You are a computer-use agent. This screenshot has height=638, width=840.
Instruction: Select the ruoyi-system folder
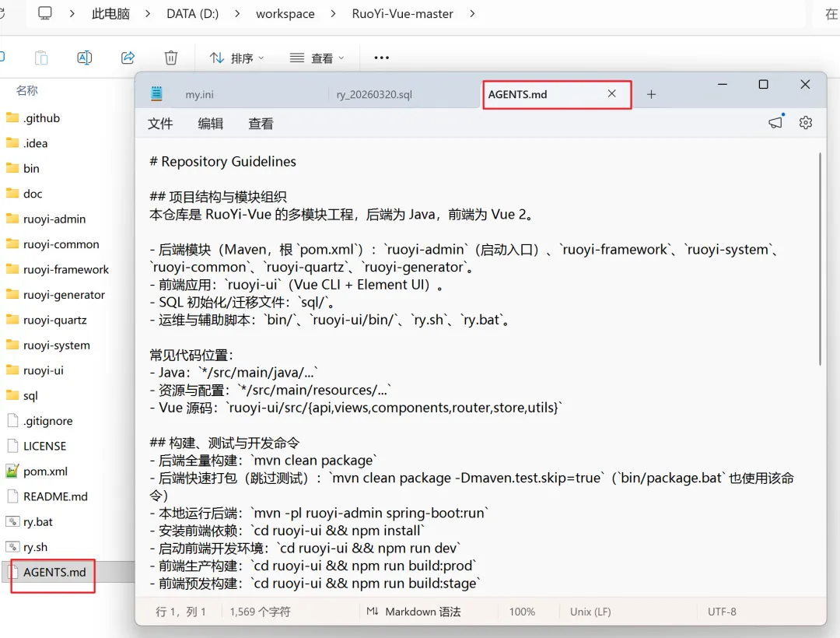[x=47, y=345]
